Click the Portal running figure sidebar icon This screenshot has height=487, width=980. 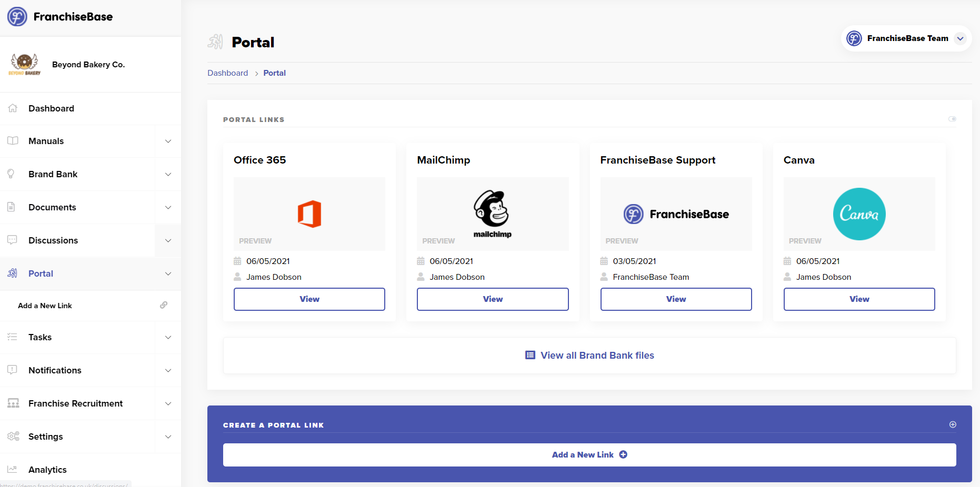[x=12, y=273]
